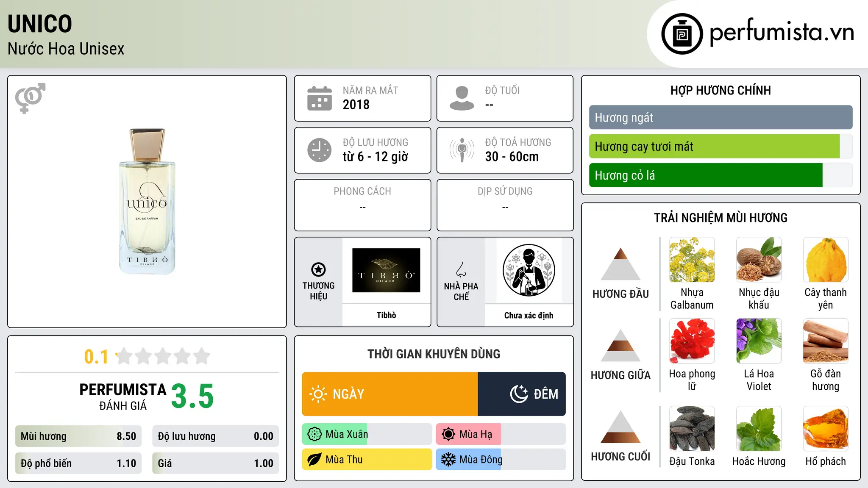Click the Hợp hương chính heading
Screen dimensions: 868x488
(x=721, y=90)
